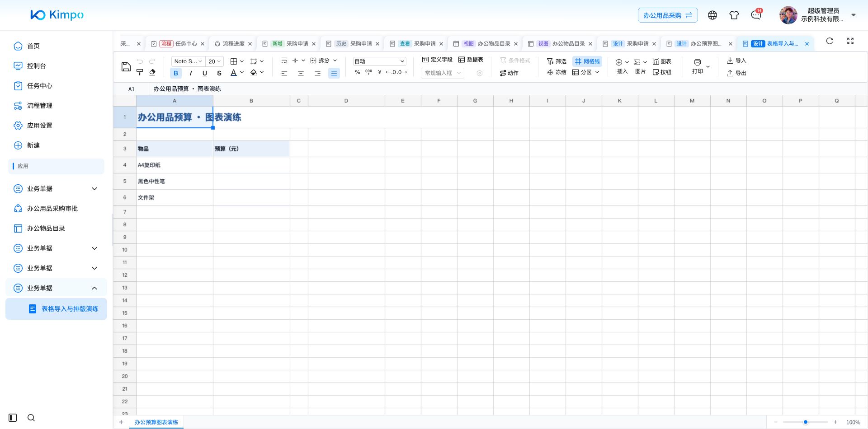Viewport: 868px width, 429px height.
Task: Click the 导出 export button
Action: pyautogui.click(x=736, y=73)
